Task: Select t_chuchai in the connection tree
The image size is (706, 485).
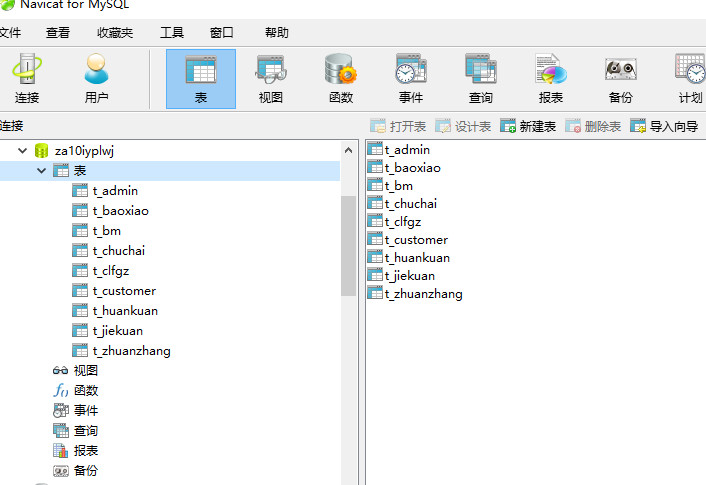Action: 119,251
